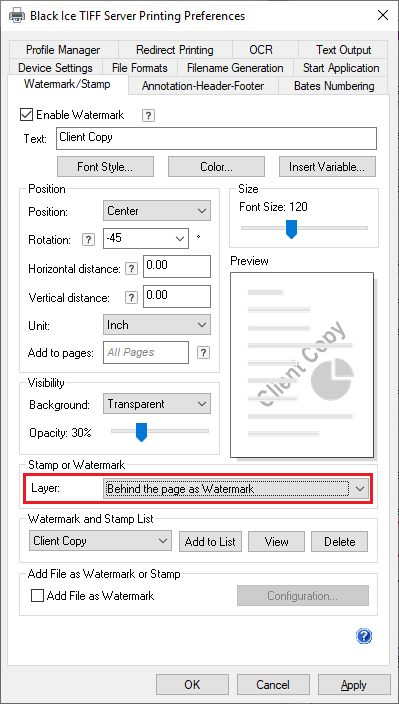Open the Position dropdown set to Center
The width and height of the screenshot is (399, 704).
click(x=157, y=211)
